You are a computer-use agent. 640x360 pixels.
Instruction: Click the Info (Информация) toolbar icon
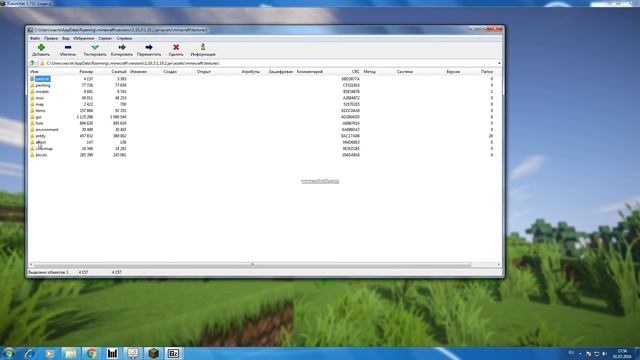coord(203,47)
